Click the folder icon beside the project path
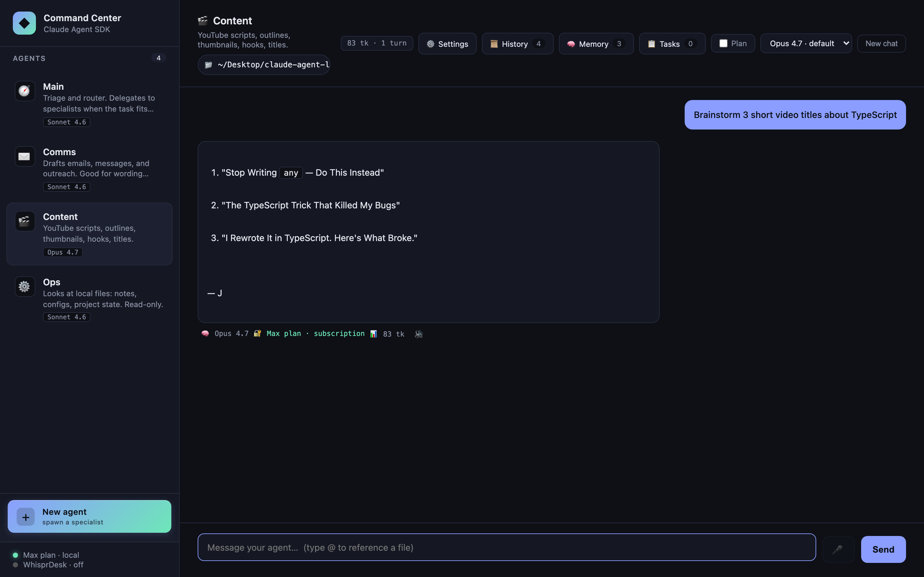The width and height of the screenshot is (924, 577). (x=209, y=64)
